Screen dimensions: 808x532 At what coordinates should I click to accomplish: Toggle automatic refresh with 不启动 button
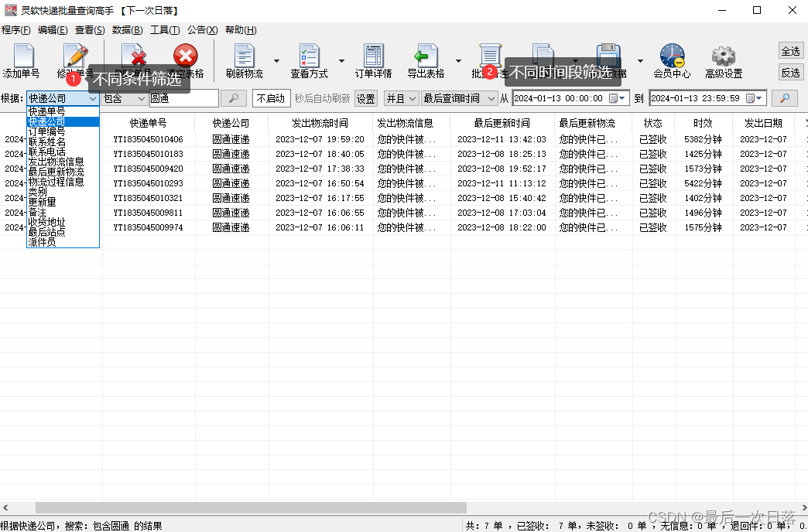271,98
